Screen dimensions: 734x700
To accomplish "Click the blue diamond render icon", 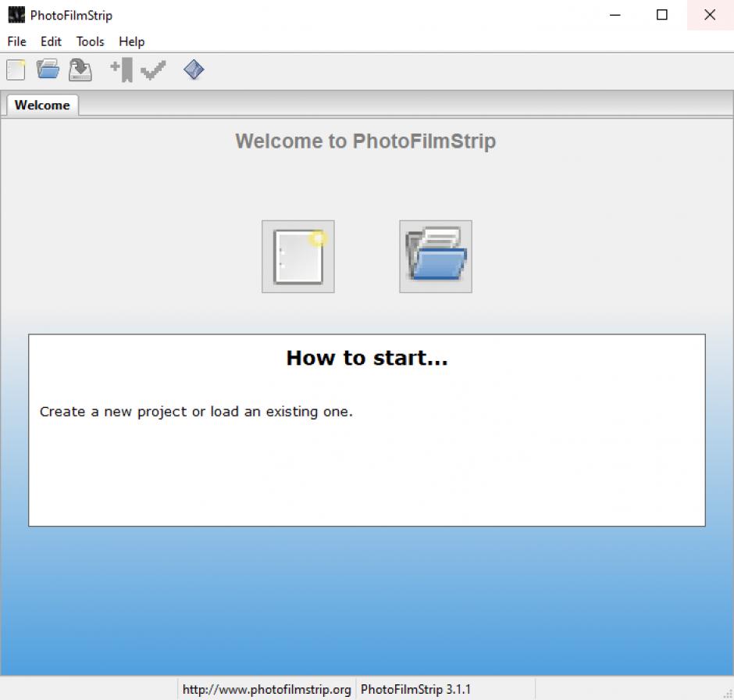I will point(194,70).
